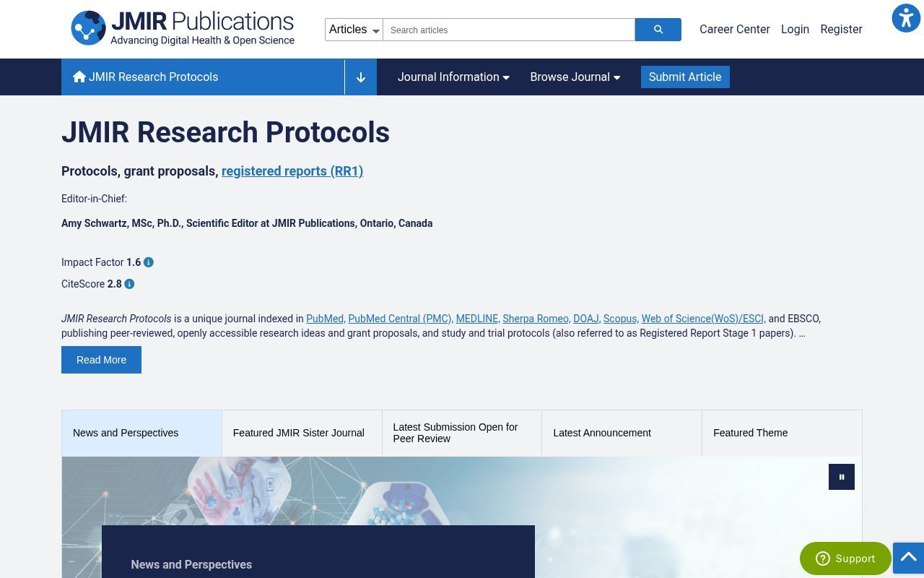Image resolution: width=924 pixels, height=578 pixels.
Task: Click the Read More button
Action: pyautogui.click(x=101, y=360)
